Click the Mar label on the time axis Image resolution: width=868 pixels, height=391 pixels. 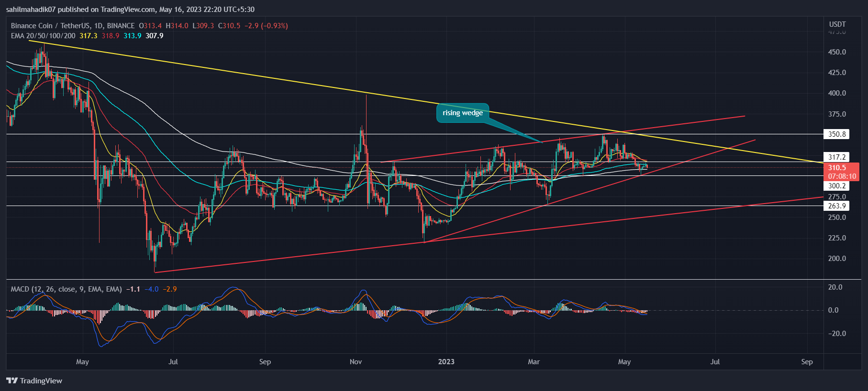click(534, 361)
